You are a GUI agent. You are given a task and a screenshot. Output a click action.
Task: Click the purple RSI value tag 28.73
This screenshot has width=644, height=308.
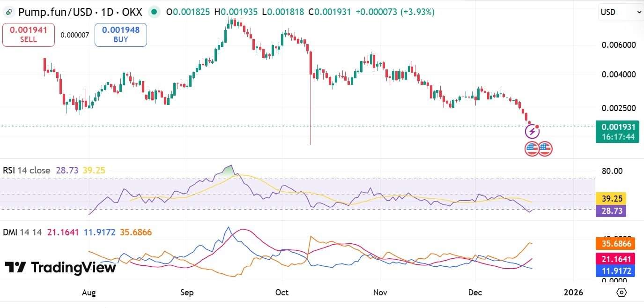pos(611,211)
